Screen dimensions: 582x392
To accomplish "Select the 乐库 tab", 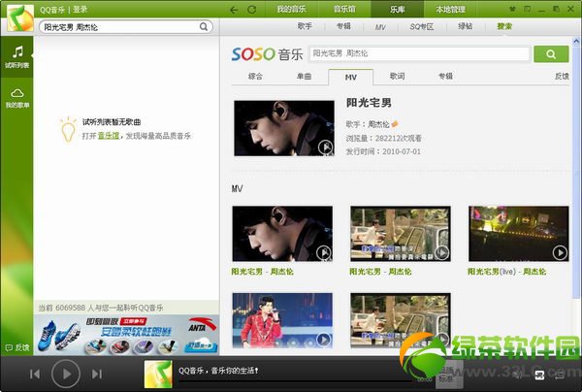I will tap(397, 10).
